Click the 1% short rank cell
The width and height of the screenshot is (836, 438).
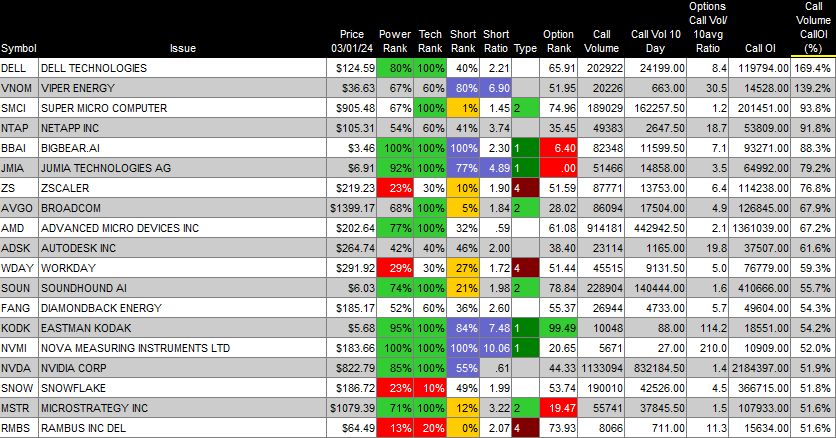point(463,108)
